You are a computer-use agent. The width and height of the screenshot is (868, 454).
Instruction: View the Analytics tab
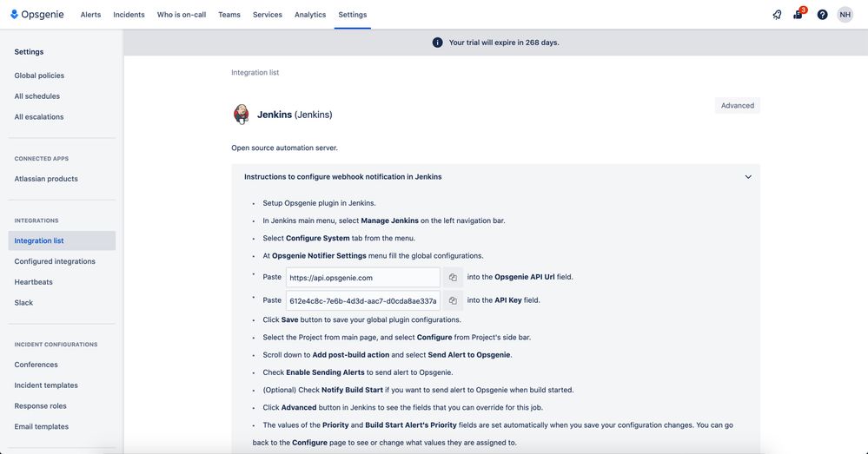click(x=310, y=15)
